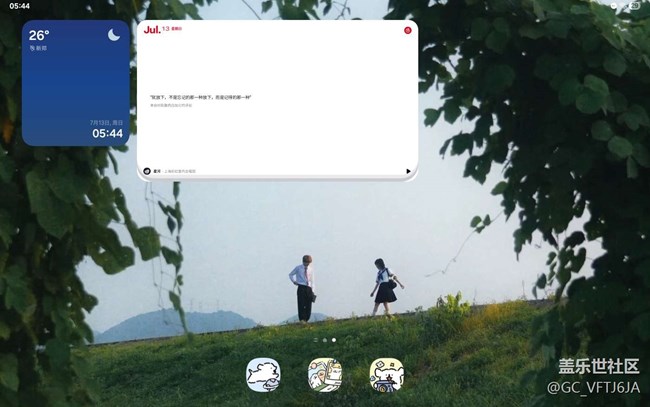Tap the status bar clock showing 05:44
This screenshot has width=650, height=407.
point(19,6)
